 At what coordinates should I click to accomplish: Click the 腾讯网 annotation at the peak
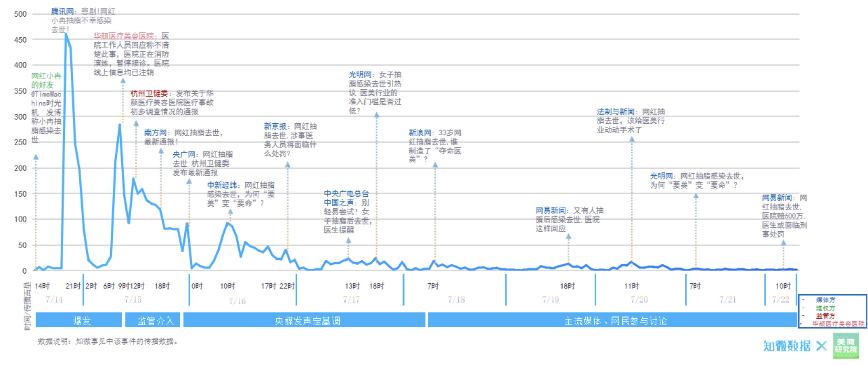83,20
